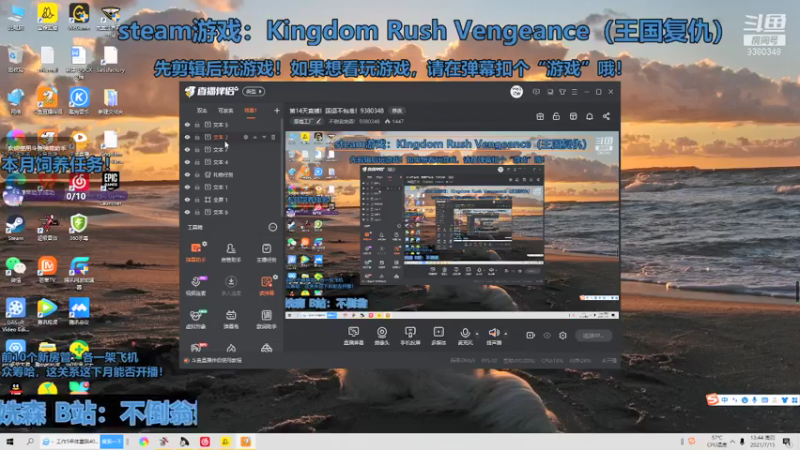Click the layer list scrollbar
The height and width of the screenshot is (450, 800).
[282, 168]
